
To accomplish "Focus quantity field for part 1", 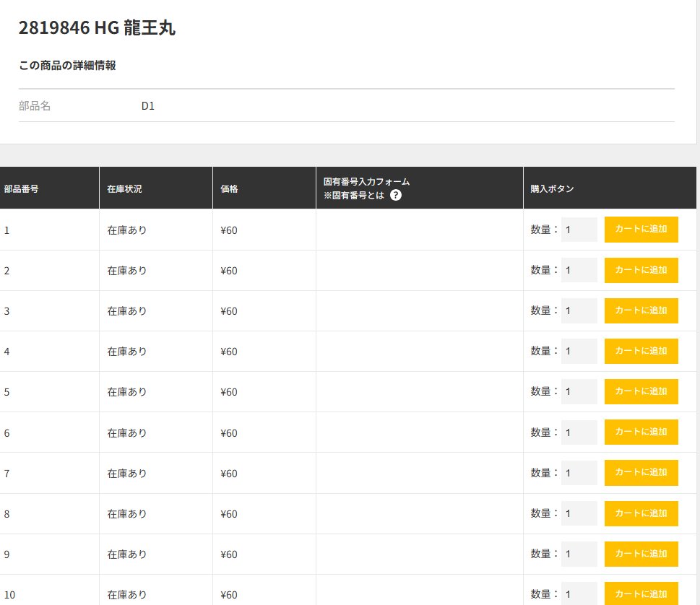I will (579, 230).
